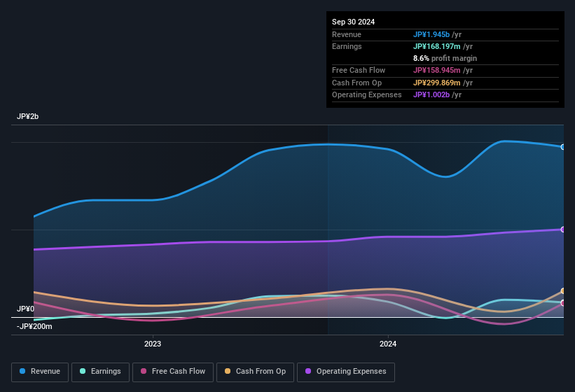Toggle the Revenue legend button

pyautogui.click(x=40, y=372)
